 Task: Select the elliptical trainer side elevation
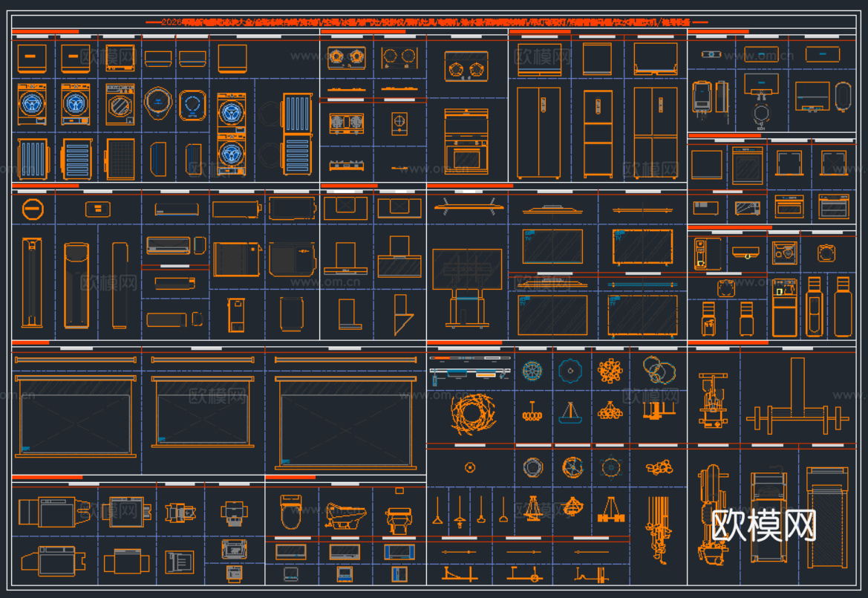click(713, 515)
